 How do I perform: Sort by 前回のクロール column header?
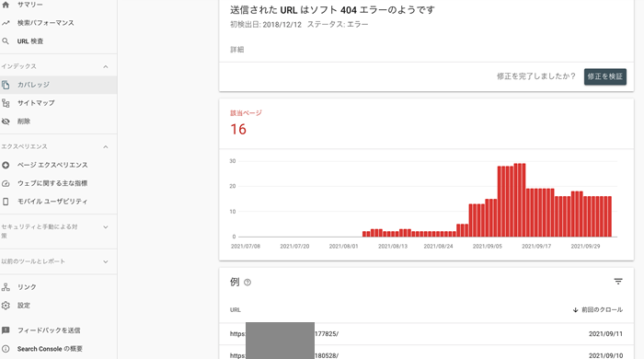pos(598,309)
